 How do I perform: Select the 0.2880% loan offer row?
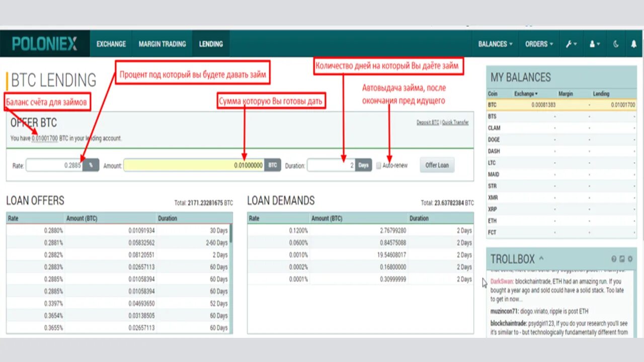tap(118, 230)
